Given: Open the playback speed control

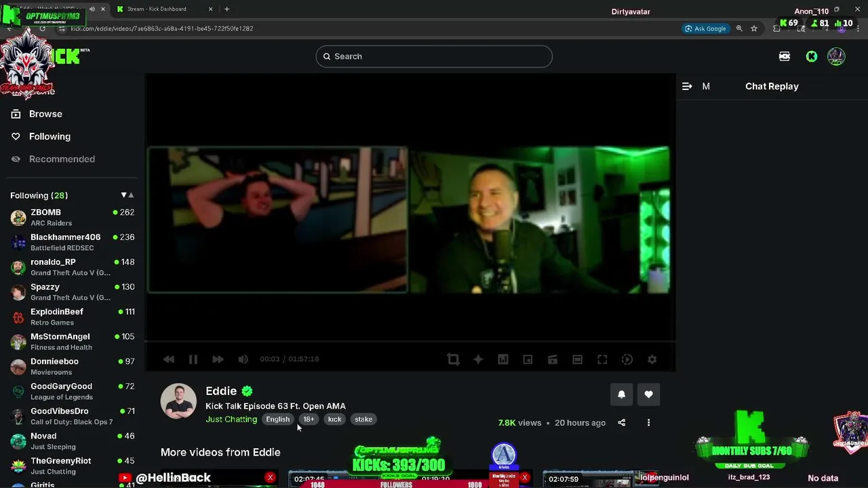Looking at the screenshot, I should pos(627,359).
